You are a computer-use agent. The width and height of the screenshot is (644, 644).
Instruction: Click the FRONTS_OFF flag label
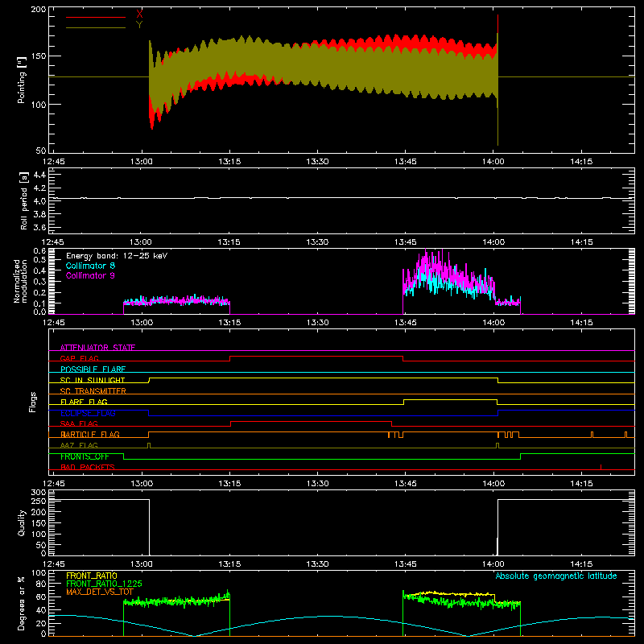coord(85,456)
